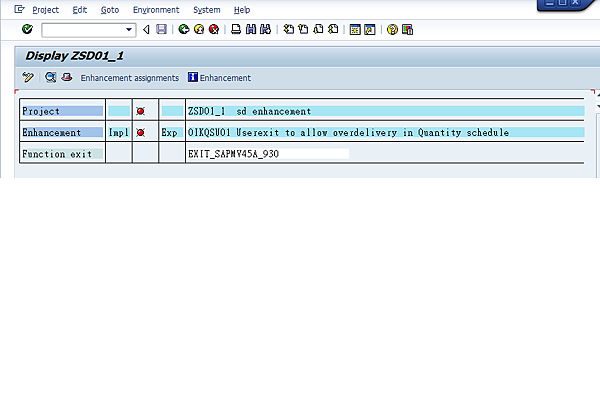This screenshot has width=600, height=411.
Task: Click the Generate Shortcut icon
Action: (x=370, y=29)
